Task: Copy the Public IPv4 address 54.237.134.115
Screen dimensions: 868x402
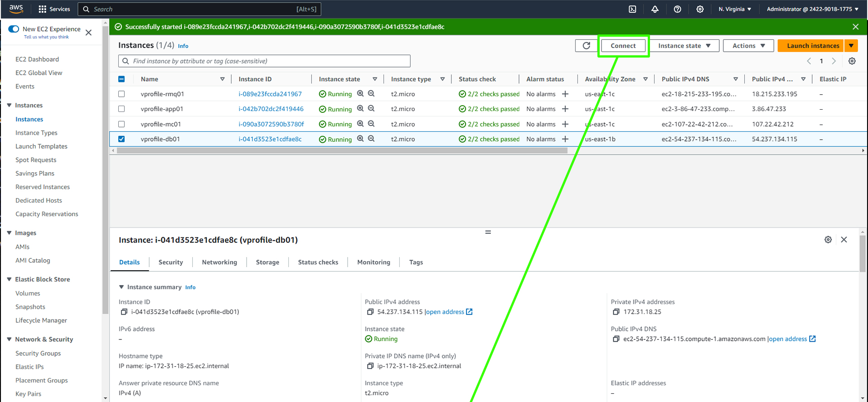Action: (x=370, y=312)
